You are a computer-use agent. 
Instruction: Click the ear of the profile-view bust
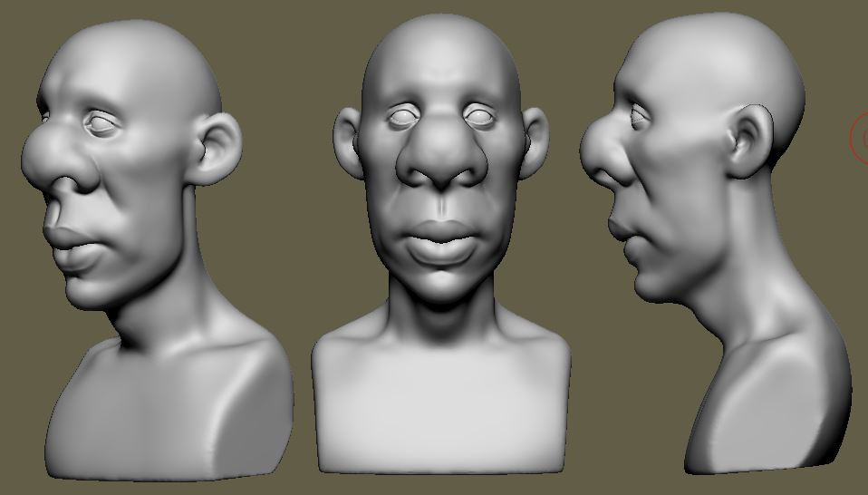click(x=750, y=141)
